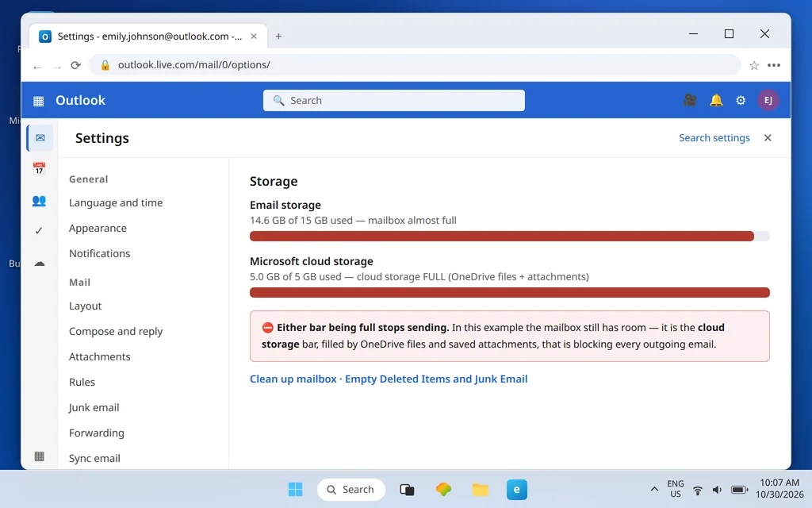The width and height of the screenshot is (812, 508).
Task: Open File Explorer from the taskbar
Action: (x=480, y=489)
